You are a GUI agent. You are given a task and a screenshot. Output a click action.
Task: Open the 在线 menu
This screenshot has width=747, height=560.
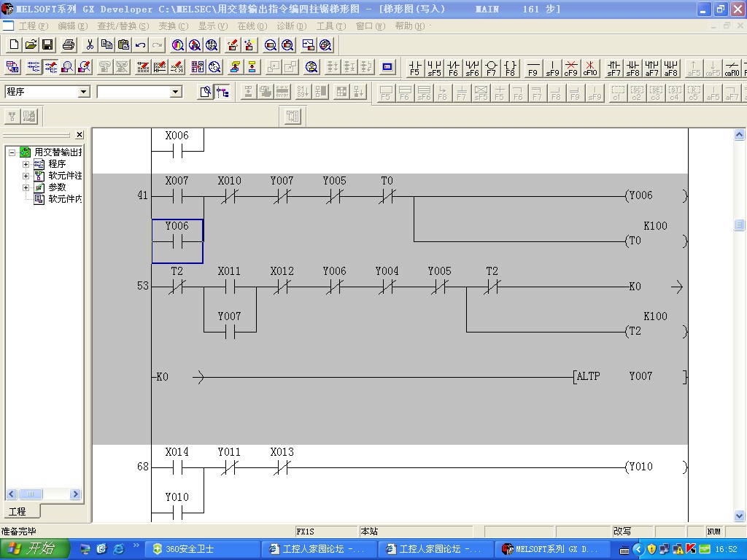[252, 26]
